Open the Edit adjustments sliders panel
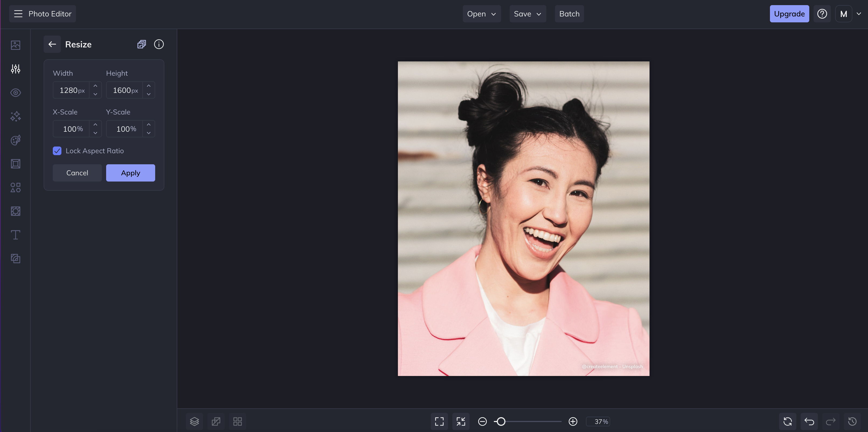Image resolution: width=868 pixels, height=432 pixels. tap(16, 69)
